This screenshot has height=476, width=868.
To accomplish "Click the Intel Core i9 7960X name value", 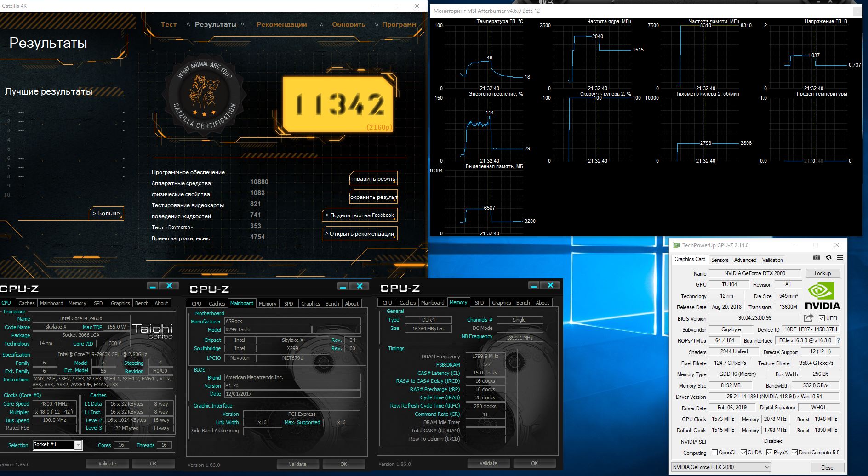I will point(81,318).
